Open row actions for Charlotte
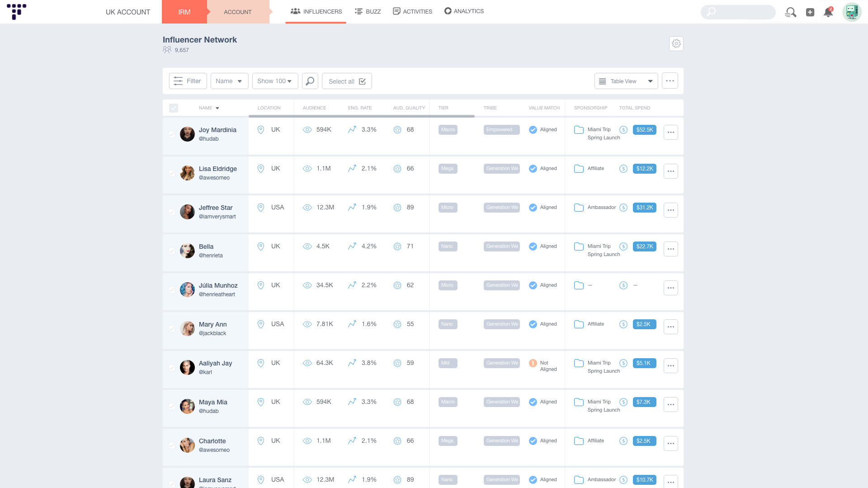Viewport: 868px width, 488px height. pos(671,444)
